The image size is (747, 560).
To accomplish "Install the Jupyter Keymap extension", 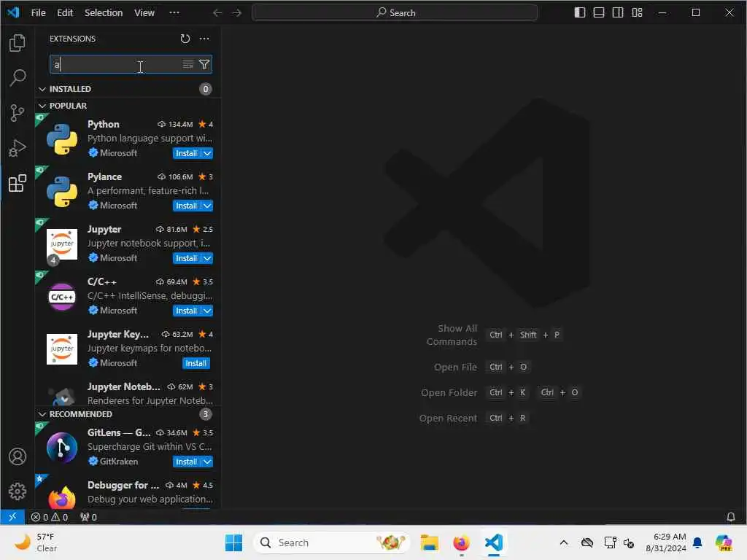I will 196,363.
